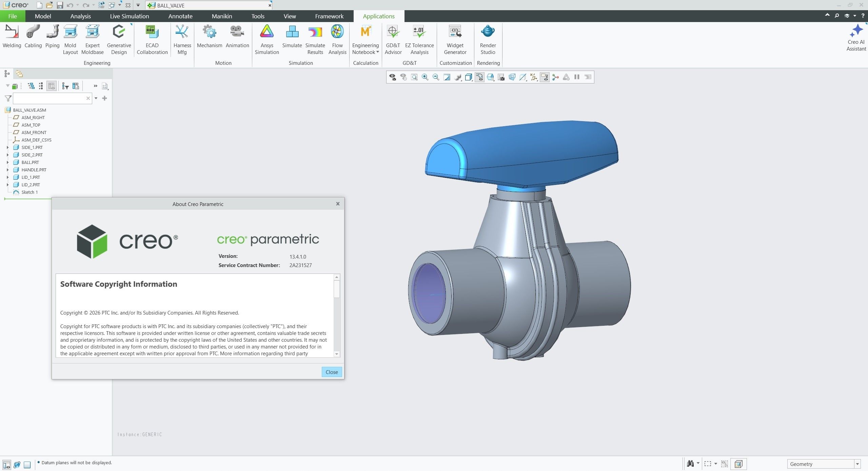The image size is (868, 471).
Task: Launch Flow Analysis
Action: click(337, 40)
